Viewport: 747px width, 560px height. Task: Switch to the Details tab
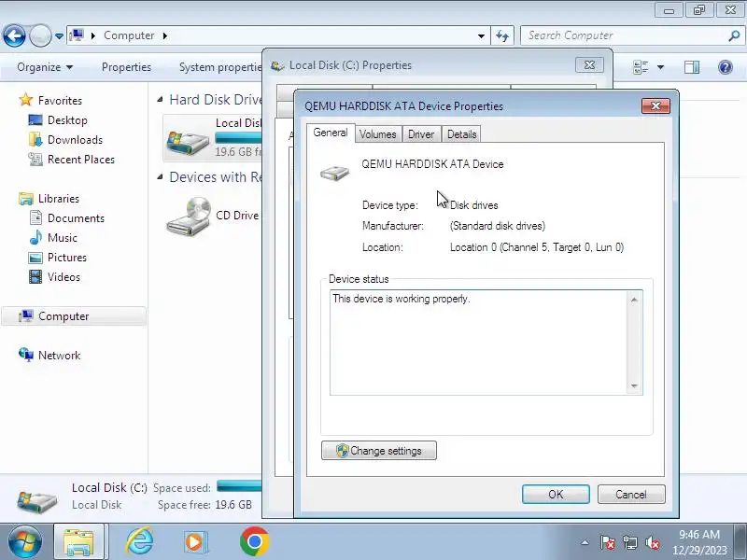461,134
